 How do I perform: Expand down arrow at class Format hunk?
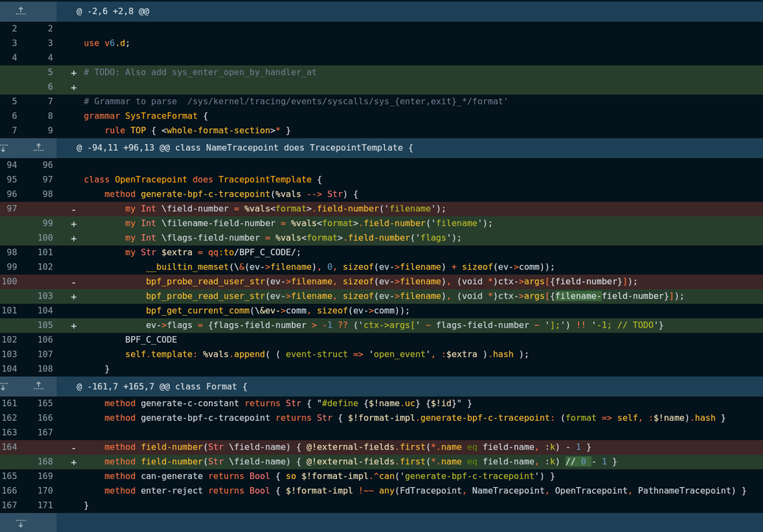click(x=4, y=386)
